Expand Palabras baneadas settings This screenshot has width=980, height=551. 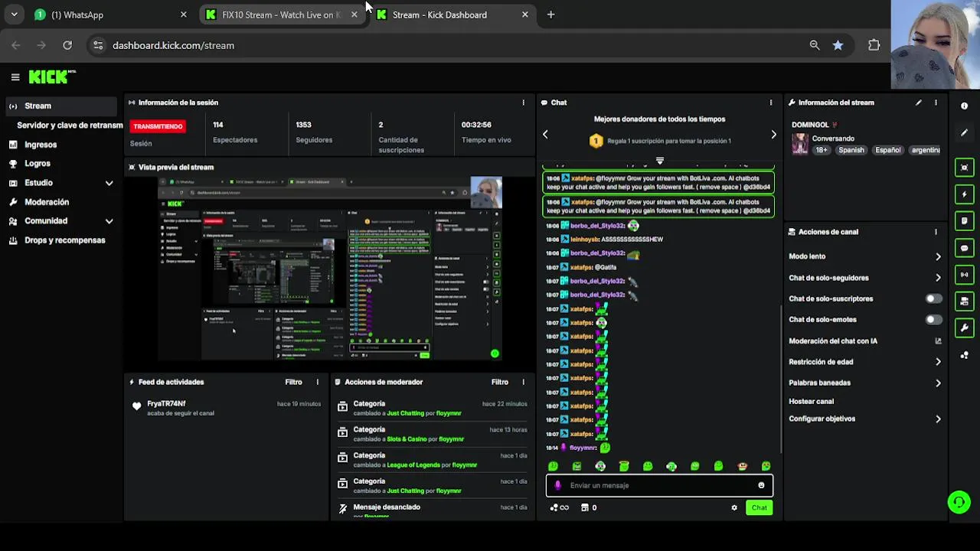(938, 383)
